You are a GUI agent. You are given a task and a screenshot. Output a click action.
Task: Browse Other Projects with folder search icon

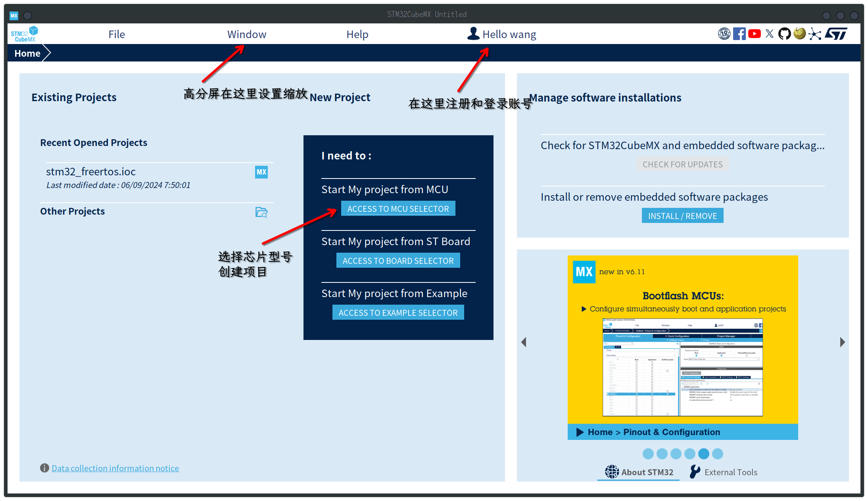click(261, 212)
